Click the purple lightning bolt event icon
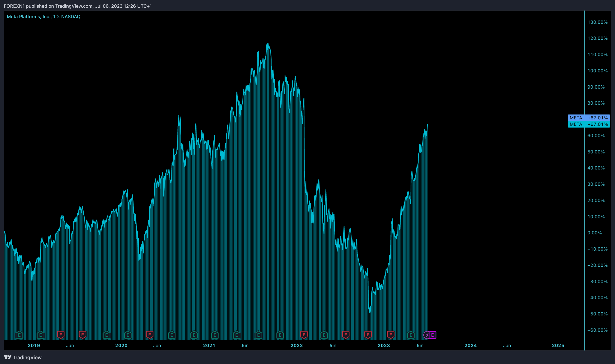This screenshot has height=364, width=615. point(427,335)
